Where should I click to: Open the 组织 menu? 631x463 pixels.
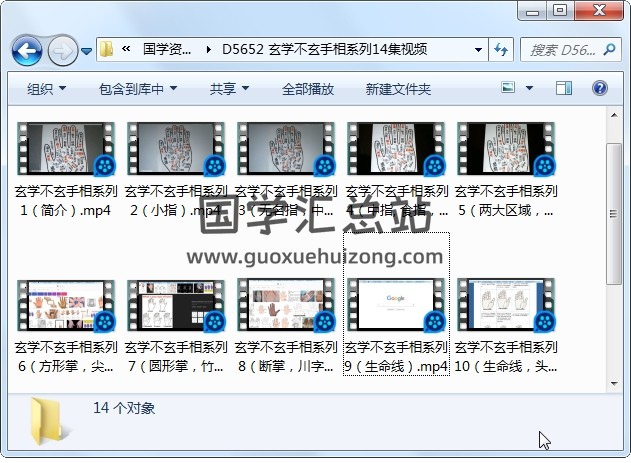coord(46,89)
